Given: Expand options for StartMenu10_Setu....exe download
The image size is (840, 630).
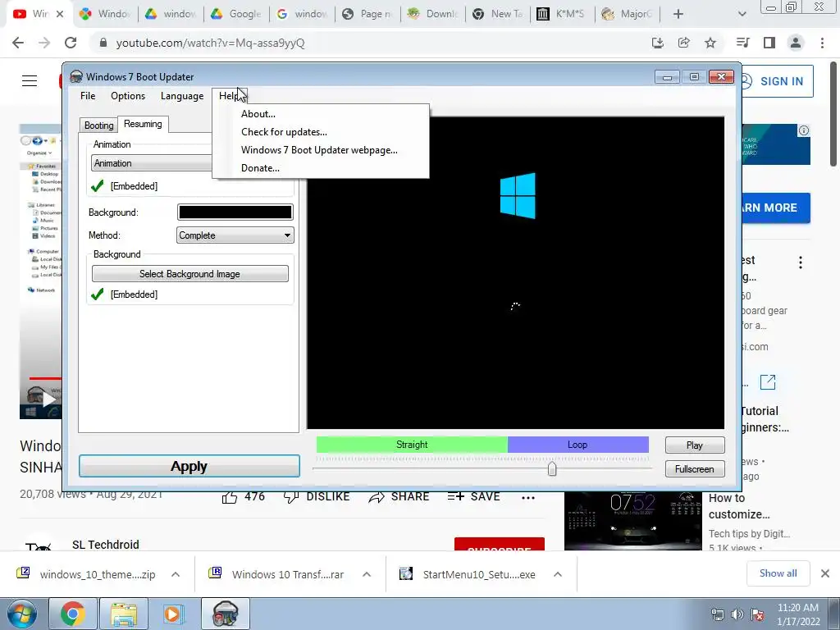Looking at the screenshot, I should point(558,574).
